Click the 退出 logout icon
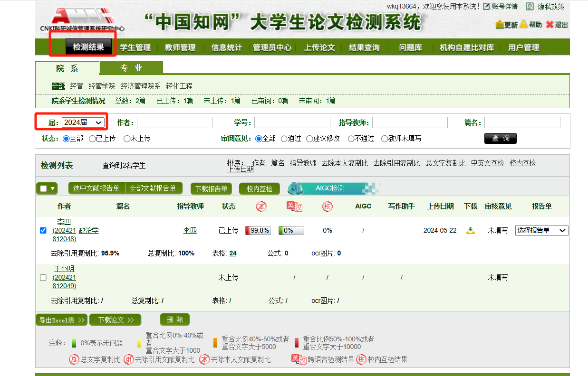This screenshot has width=588, height=376. (x=549, y=25)
